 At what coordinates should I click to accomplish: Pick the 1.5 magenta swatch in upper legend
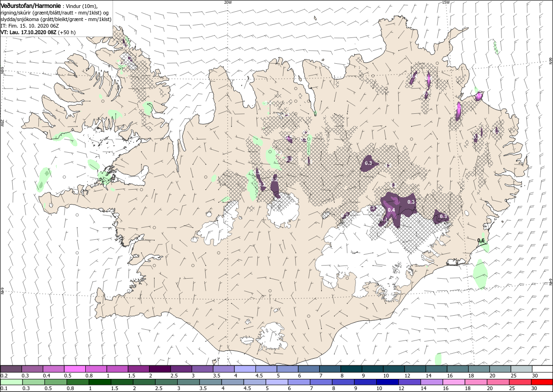tap(139, 369)
